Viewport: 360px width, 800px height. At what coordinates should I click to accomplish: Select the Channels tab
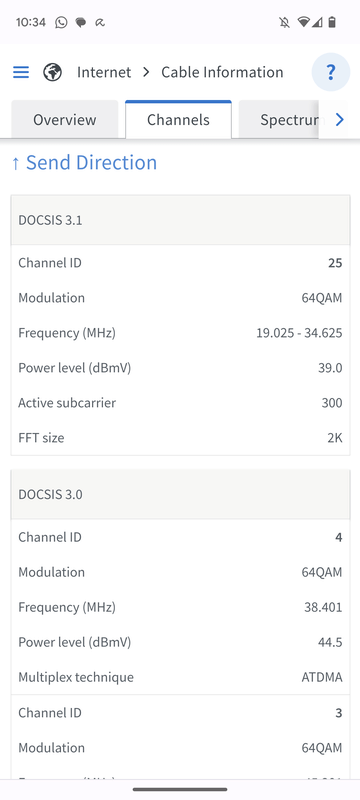point(178,119)
